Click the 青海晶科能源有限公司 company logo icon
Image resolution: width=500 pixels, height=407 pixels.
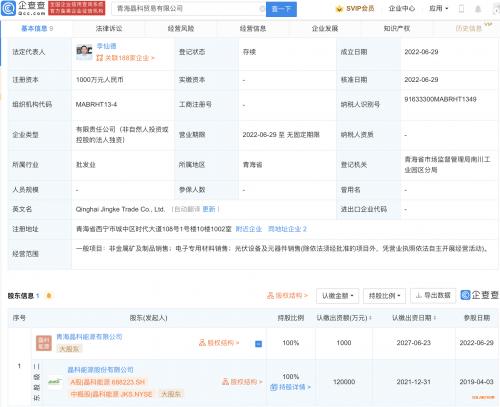pos(44,343)
